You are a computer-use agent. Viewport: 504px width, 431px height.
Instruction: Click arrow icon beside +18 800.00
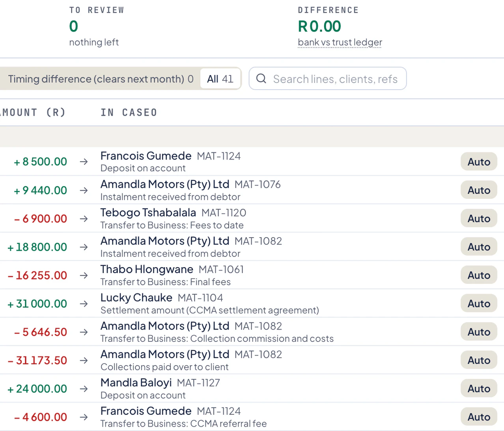coord(84,247)
